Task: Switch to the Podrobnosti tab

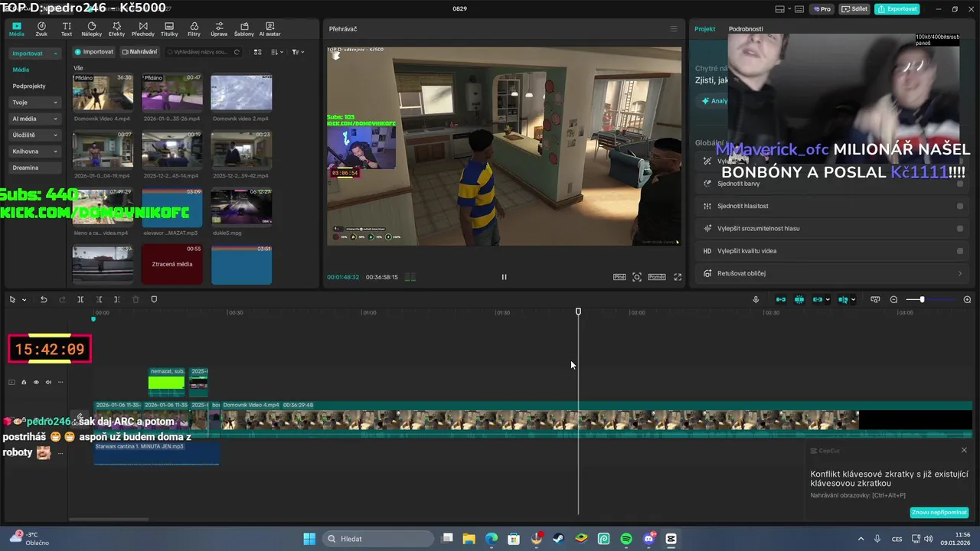Action: 746,29
